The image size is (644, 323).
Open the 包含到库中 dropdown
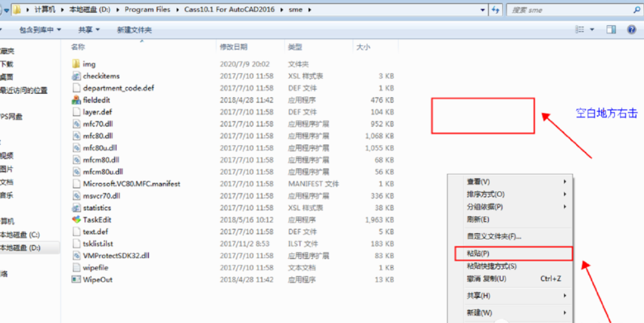point(40,30)
